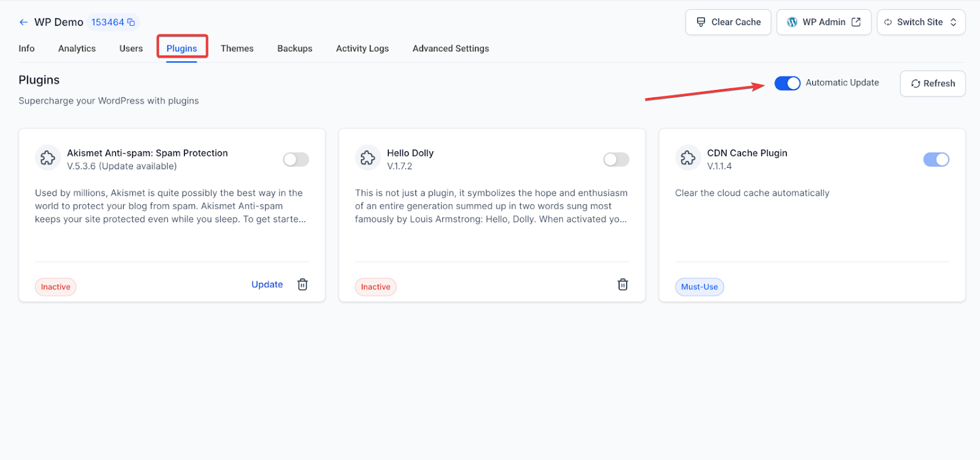
Task: View the Activity Logs tab
Action: pos(363,48)
